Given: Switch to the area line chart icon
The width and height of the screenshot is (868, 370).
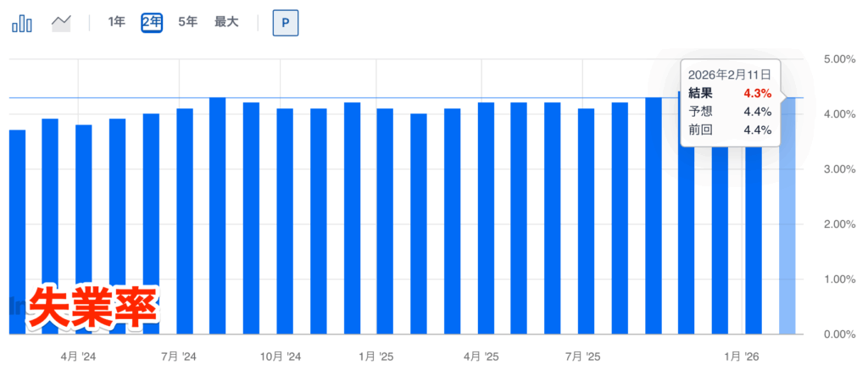Looking at the screenshot, I should 61,23.
